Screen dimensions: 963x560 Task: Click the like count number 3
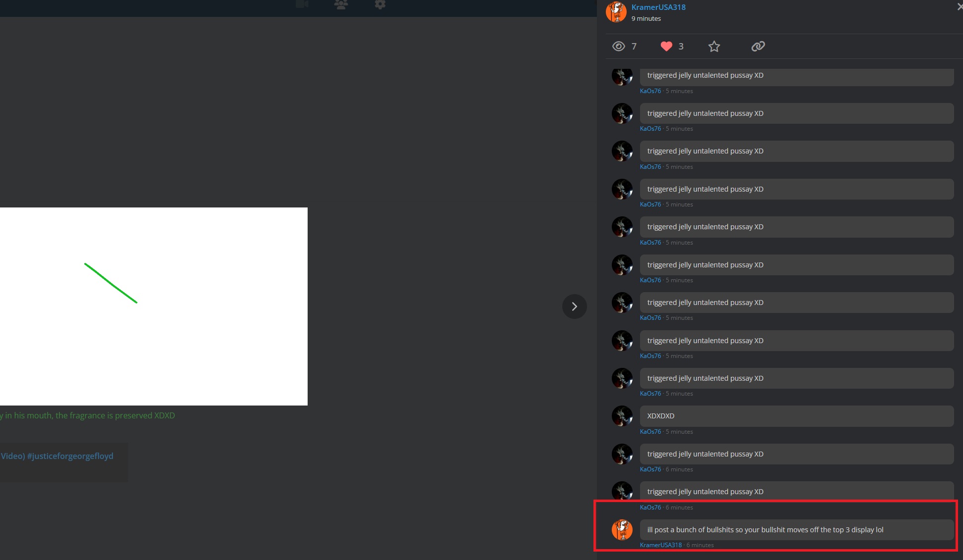tap(681, 47)
